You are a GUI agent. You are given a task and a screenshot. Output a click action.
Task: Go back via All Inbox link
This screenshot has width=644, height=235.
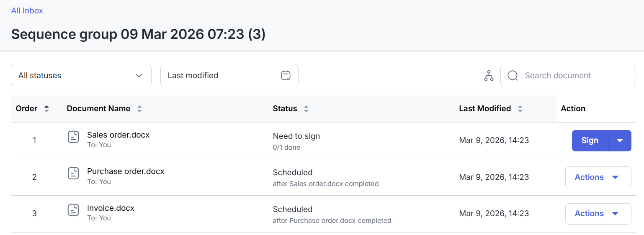coord(27,11)
